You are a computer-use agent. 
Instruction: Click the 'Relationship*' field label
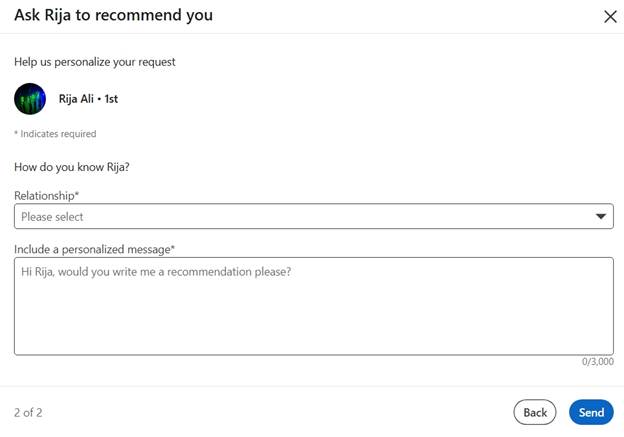pyautogui.click(x=47, y=196)
